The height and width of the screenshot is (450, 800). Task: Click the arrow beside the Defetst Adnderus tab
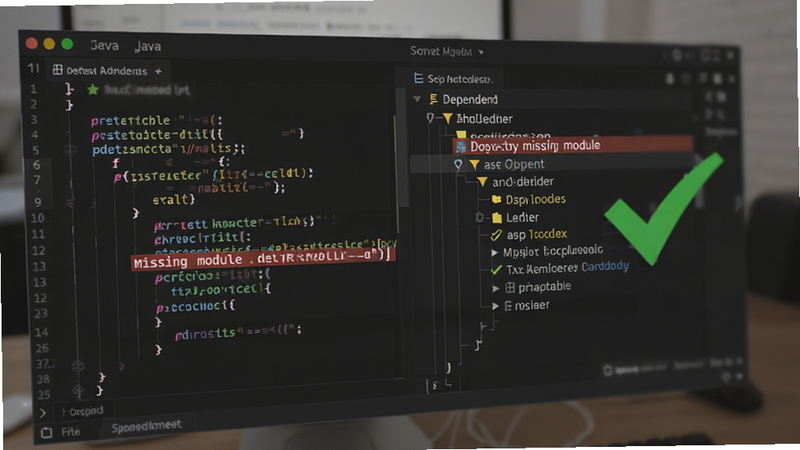[158, 71]
